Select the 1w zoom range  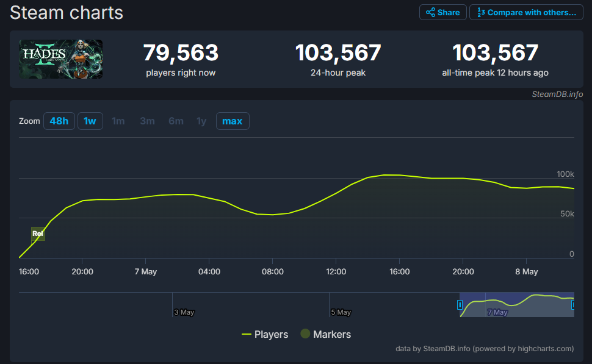point(90,121)
